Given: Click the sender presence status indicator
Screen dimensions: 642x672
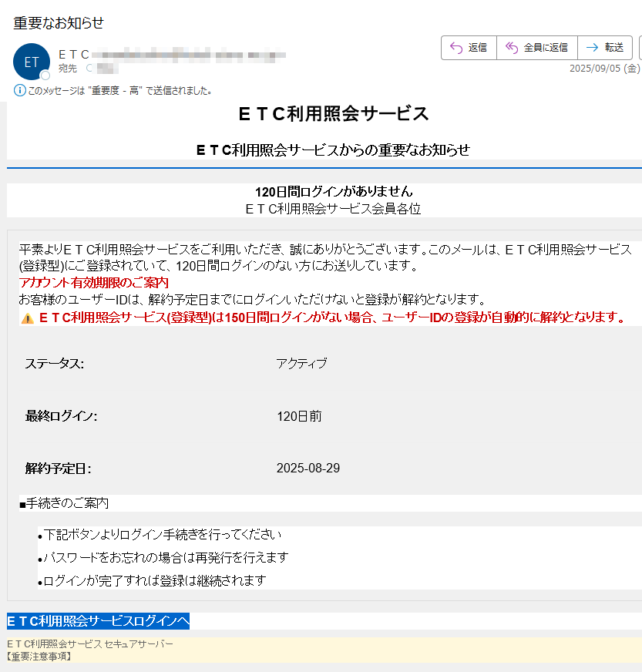Looking at the screenshot, I should tap(45, 76).
